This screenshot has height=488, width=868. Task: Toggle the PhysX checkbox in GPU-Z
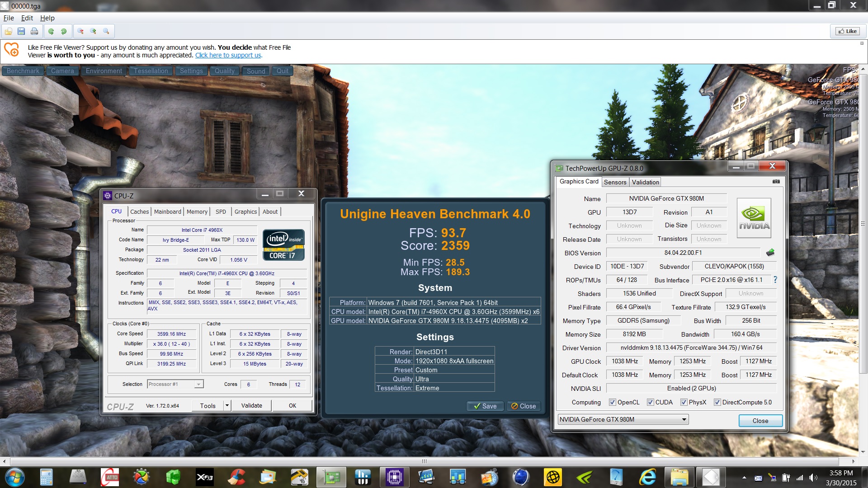coord(684,402)
